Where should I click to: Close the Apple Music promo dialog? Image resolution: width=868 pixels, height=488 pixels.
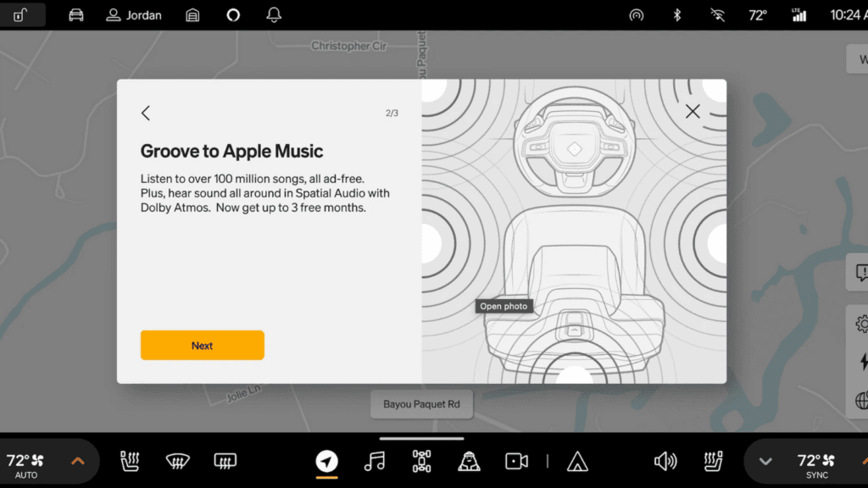click(x=693, y=111)
